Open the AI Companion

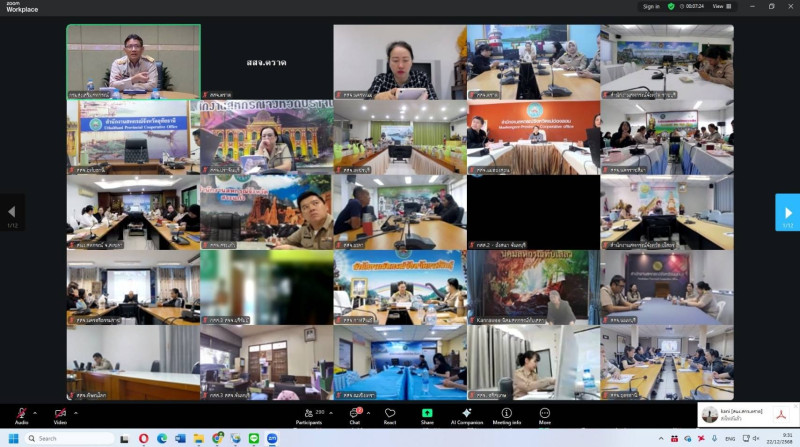pyautogui.click(x=466, y=414)
